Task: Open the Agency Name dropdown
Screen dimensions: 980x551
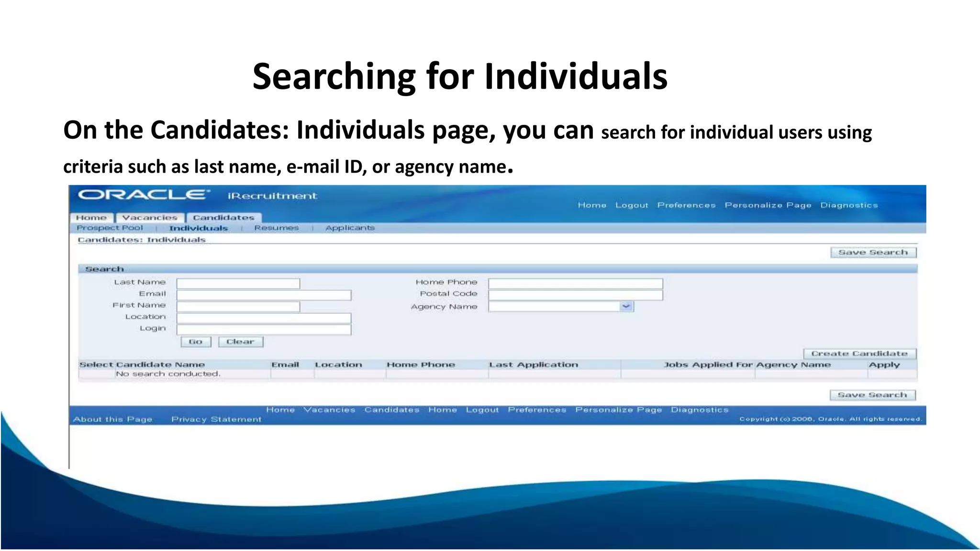Action: 561,307
